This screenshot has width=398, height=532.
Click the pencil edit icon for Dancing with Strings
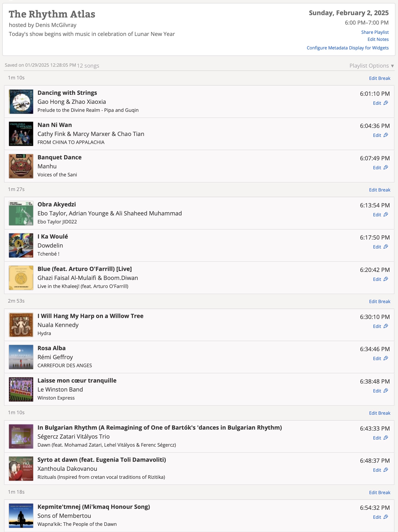[x=386, y=103]
